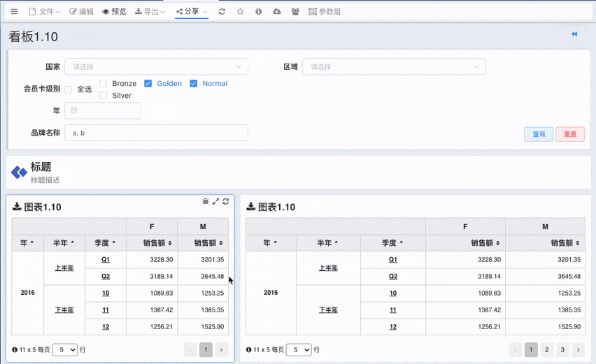Viewport: 596px width, 364px height.
Task: Open rows-per-page selector on left chart
Action: click(x=64, y=349)
